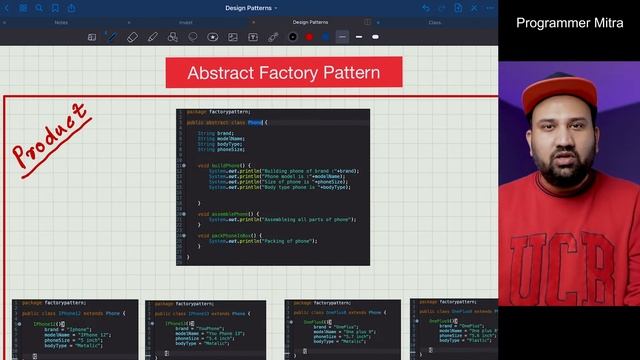Select the Design Patterns tab
The image size is (640, 360).
pos(310,22)
